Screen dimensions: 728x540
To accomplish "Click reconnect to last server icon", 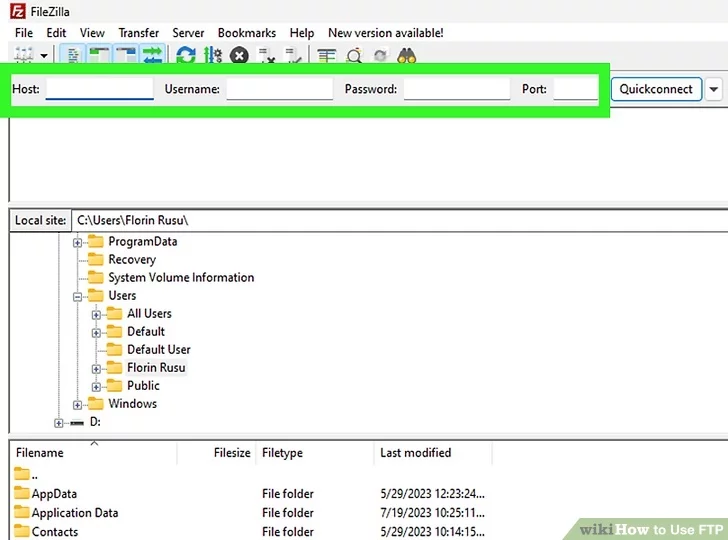I will pyautogui.click(x=293, y=55).
